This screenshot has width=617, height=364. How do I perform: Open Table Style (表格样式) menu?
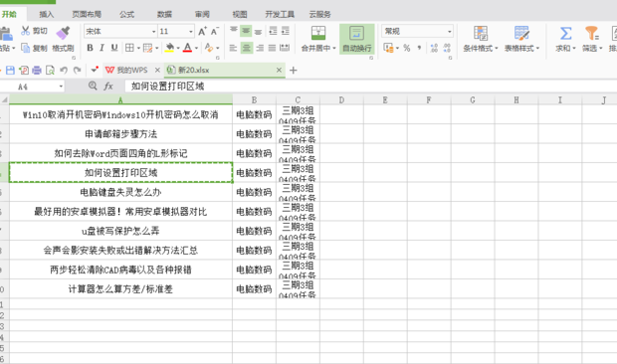521,40
